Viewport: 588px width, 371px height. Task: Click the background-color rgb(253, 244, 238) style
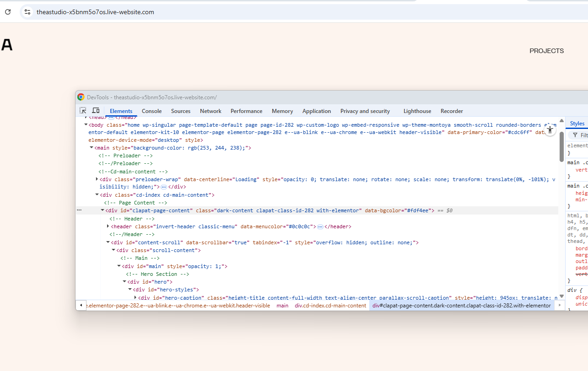click(189, 148)
